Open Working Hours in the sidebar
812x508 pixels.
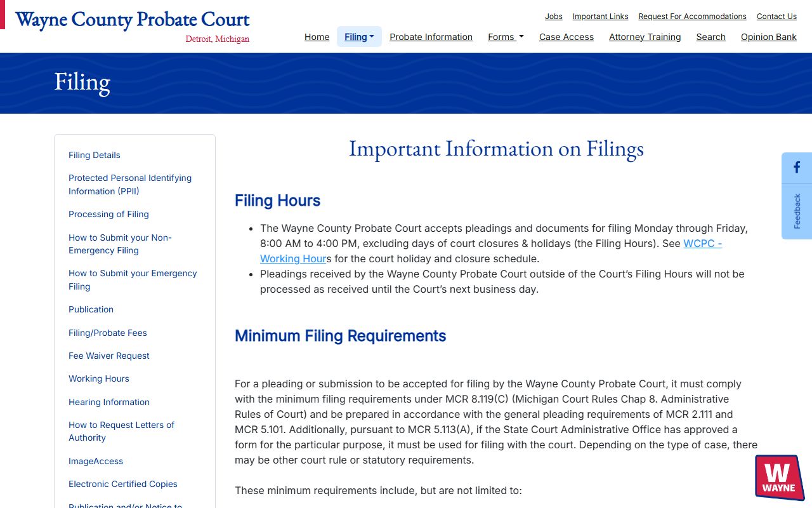[98, 378]
